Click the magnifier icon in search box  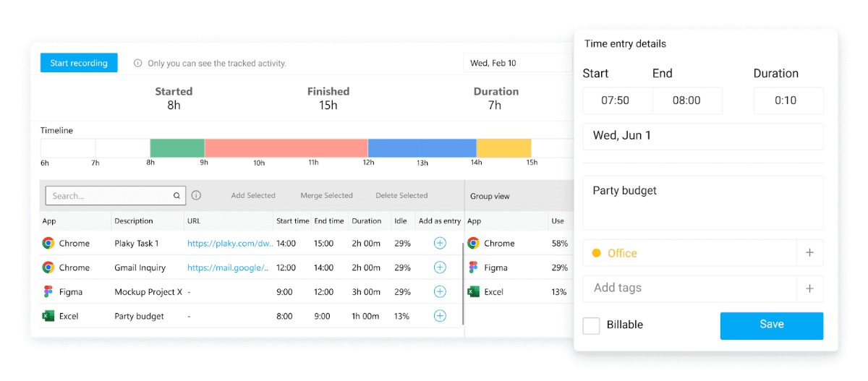pos(176,196)
